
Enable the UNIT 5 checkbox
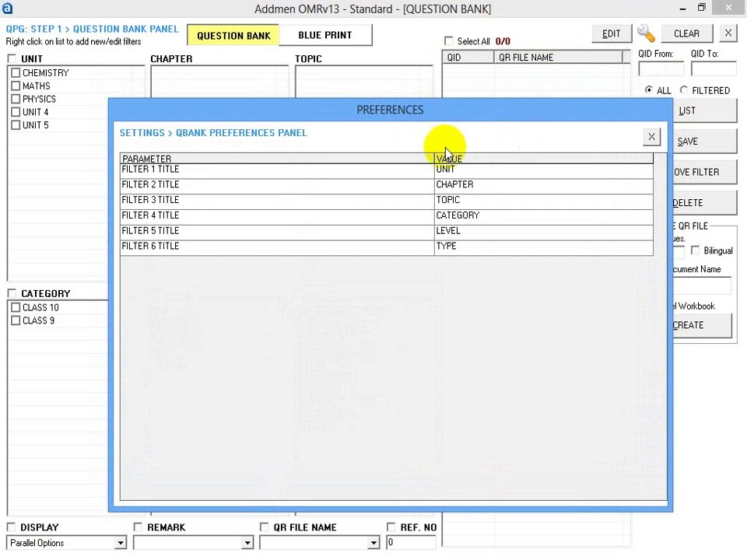coord(16,124)
